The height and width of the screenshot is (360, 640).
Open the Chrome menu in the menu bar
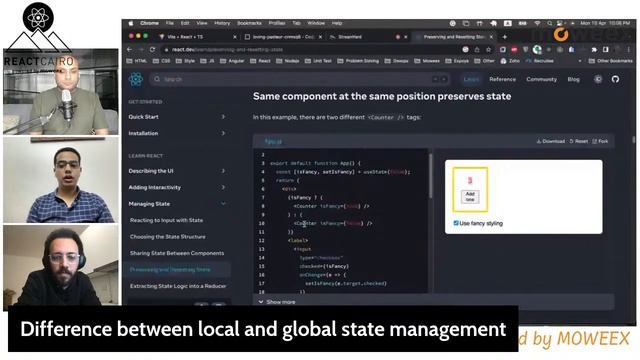(149, 23)
